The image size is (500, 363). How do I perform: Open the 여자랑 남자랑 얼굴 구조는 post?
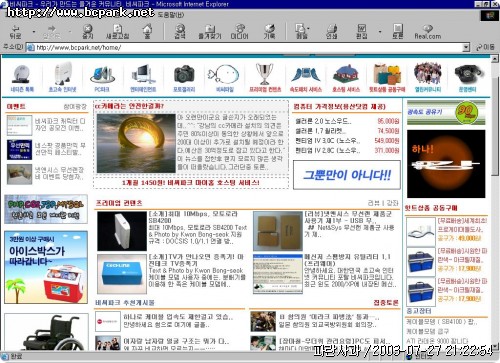(x=176, y=341)
